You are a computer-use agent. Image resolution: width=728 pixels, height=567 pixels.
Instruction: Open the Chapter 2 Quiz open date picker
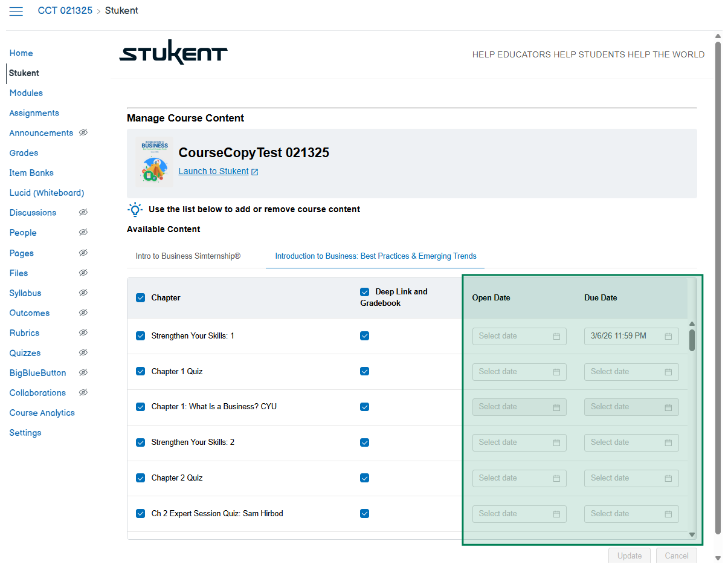pyautogui.click(x=519, y=478)
